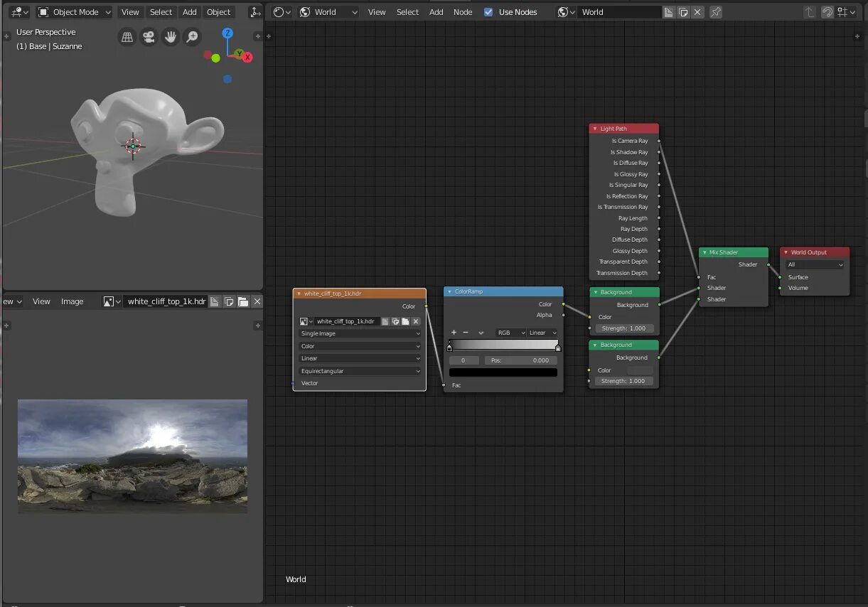Click the folder open icon in hdr texture node

405,321
